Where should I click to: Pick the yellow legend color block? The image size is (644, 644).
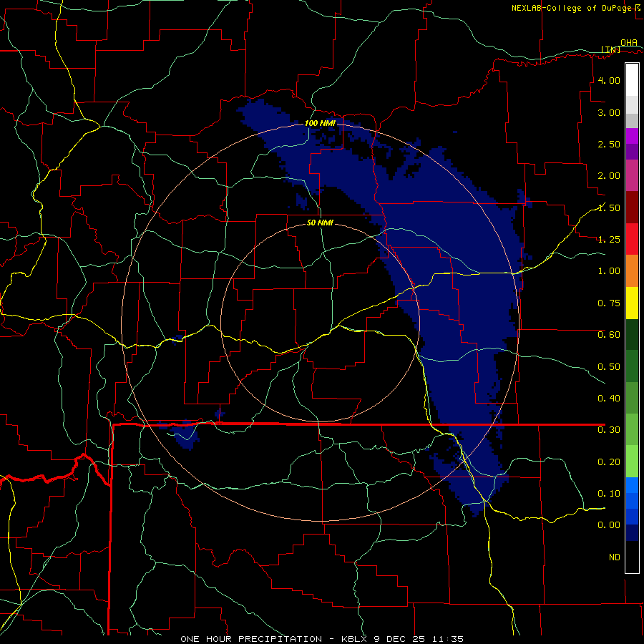click(632, 303)
